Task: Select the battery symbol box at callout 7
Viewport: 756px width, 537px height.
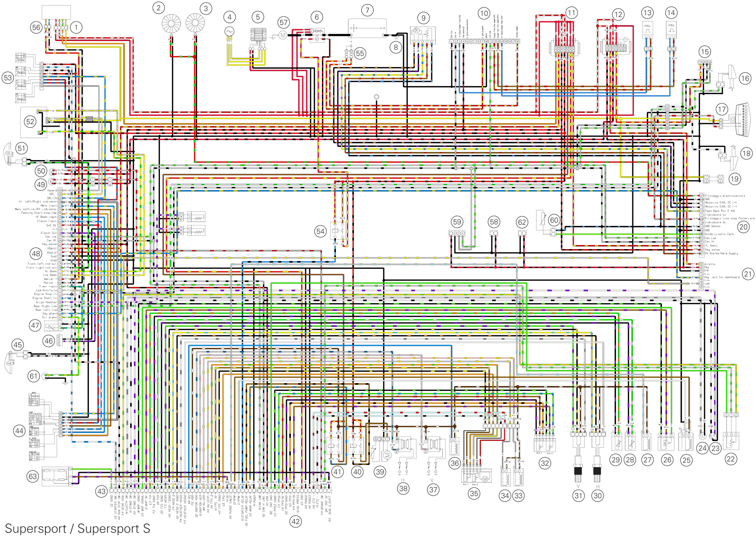Action: pos(367,28)
